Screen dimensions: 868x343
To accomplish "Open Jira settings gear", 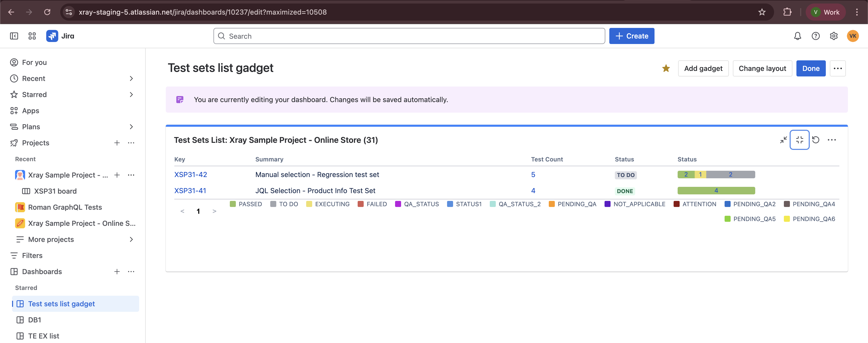I will [834, 36].
